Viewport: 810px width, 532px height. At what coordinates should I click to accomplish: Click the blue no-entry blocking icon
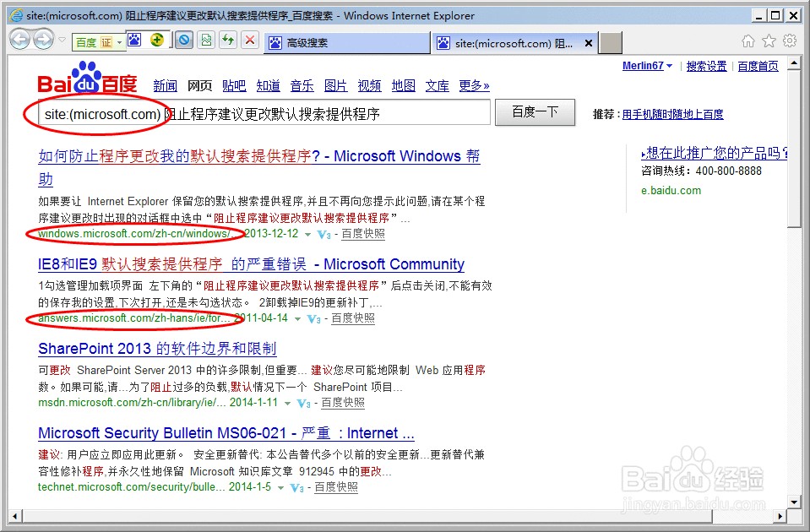point(183,40)
